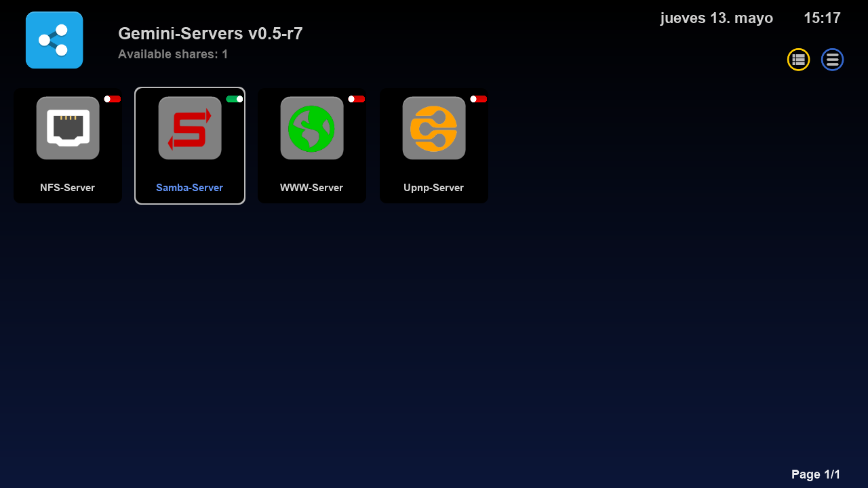Click the orange Upnp-Server icon

point(434,128)
